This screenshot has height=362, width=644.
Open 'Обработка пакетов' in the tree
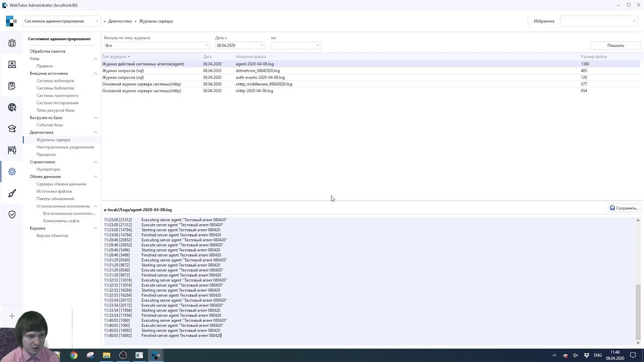(x=47, y=51)
